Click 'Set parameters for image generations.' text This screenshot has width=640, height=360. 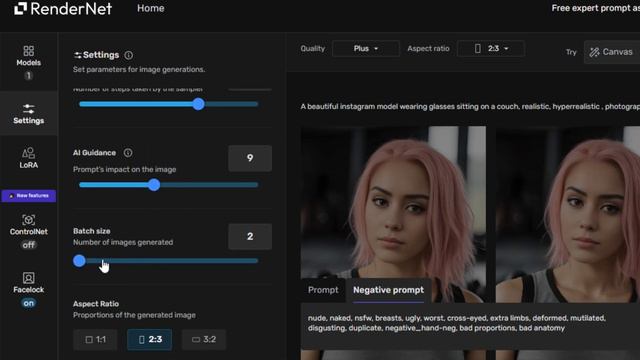[x=139, y=69]
